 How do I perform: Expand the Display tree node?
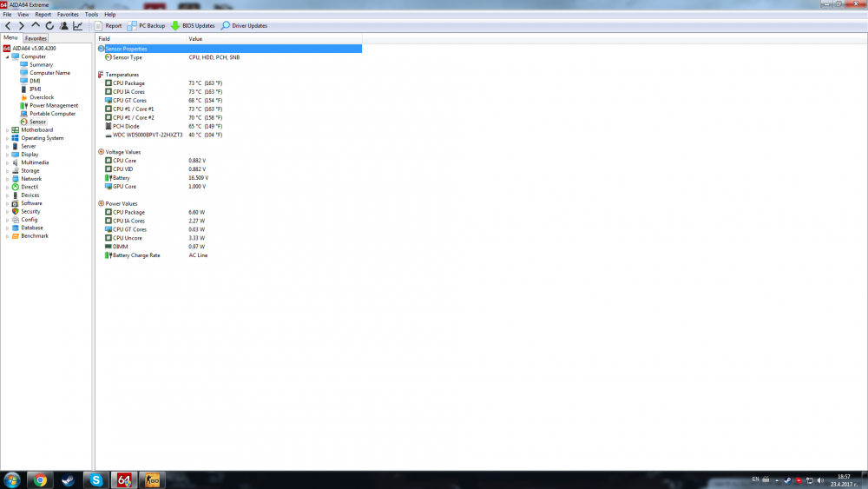tap(7, 155)
